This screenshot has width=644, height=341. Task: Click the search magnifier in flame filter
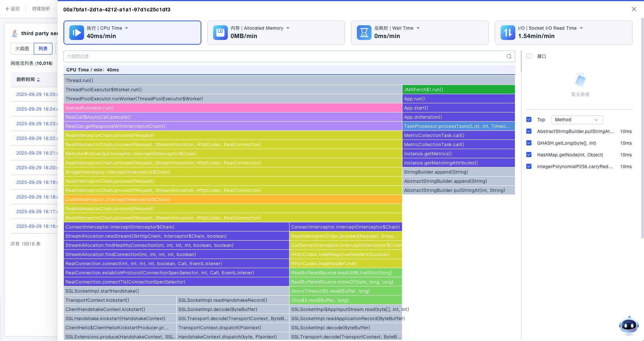pyautogui.click(x=509, y=56)
